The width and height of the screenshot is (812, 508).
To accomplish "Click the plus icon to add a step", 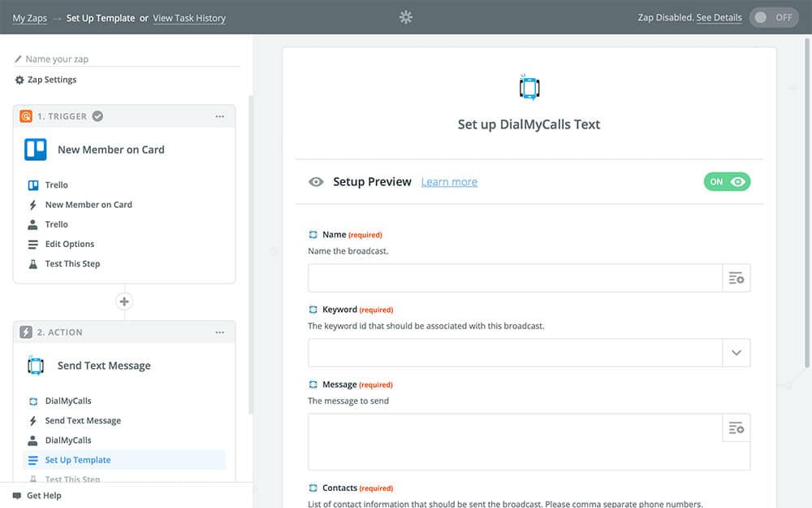I will point(124,302).
